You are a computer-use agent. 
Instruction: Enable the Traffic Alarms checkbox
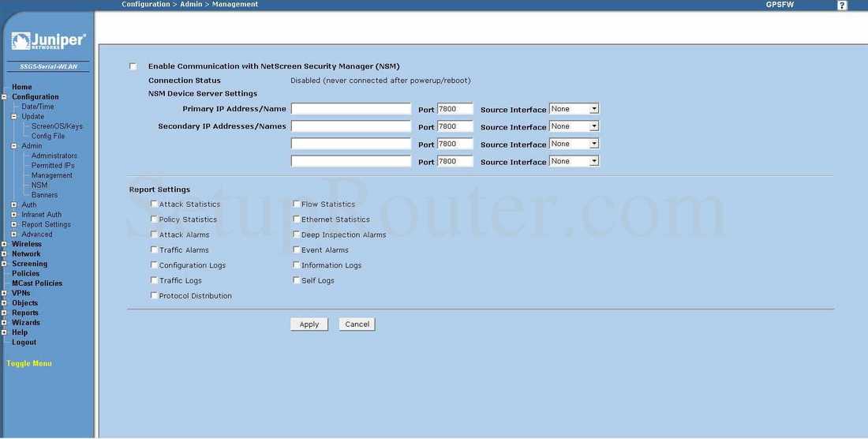click(154, 250)
